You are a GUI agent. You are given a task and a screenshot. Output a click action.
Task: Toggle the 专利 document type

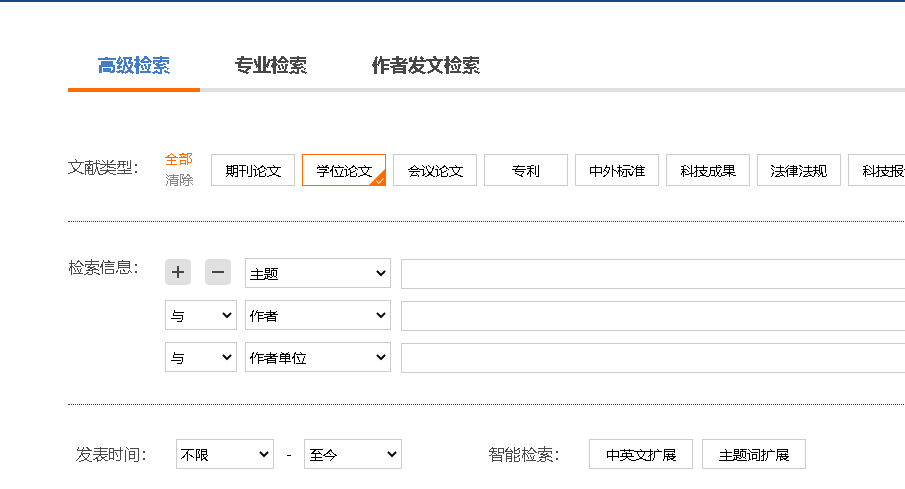[x=526, y=170]
